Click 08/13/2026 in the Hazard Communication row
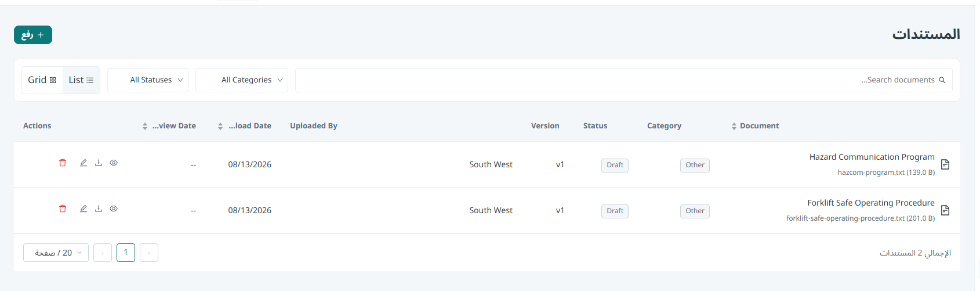980x291 pixels. 250,164
